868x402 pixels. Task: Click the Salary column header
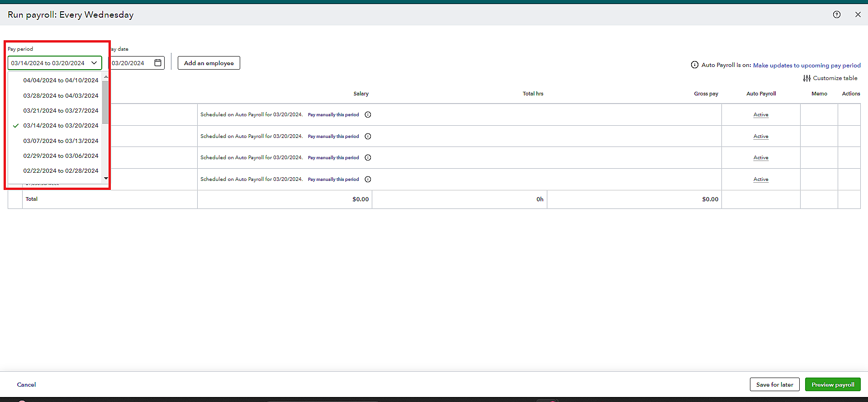click(x=361, y=94)
